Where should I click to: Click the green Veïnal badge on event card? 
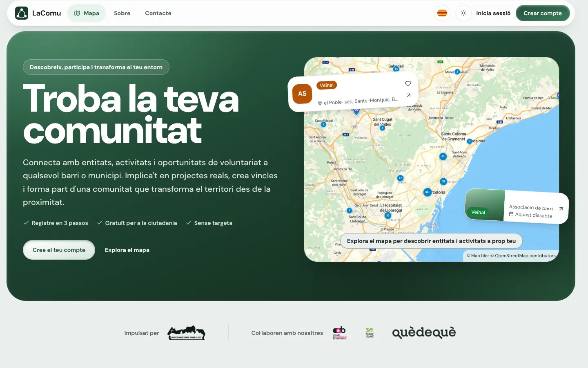(478, 212)
